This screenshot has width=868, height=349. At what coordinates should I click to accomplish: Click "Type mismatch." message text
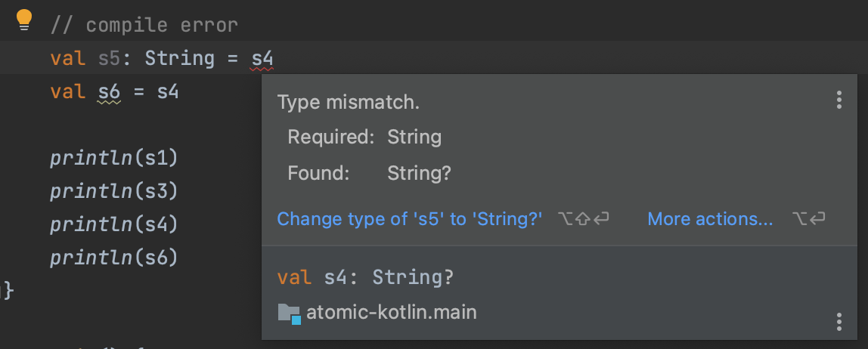[x=348, y=102]
